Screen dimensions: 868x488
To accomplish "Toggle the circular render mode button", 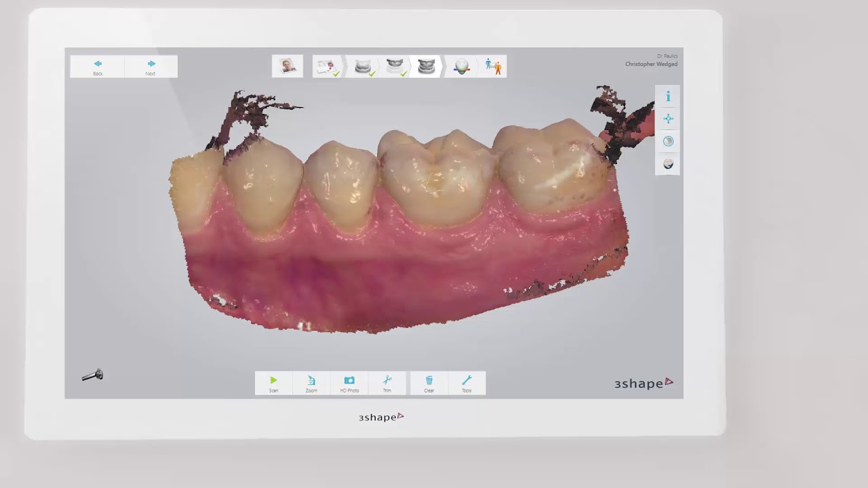I will tap(668, 142).
